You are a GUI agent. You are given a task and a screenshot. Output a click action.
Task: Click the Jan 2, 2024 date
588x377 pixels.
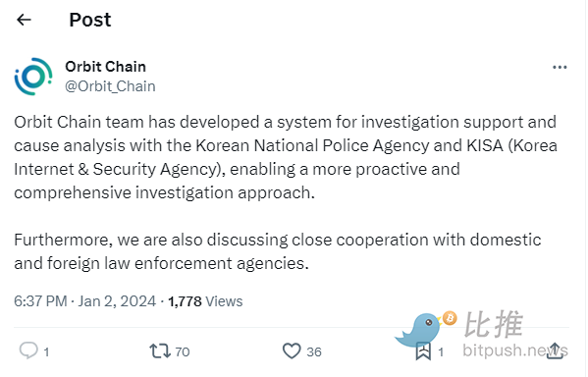[x=117, y=301]
